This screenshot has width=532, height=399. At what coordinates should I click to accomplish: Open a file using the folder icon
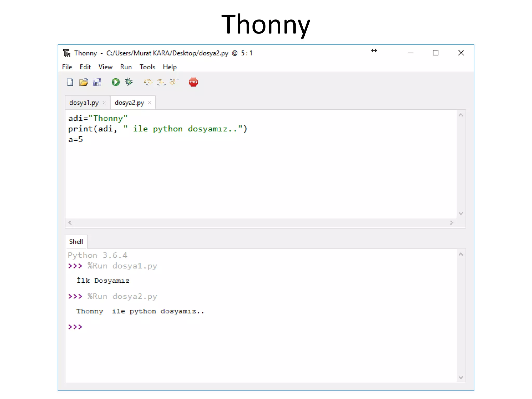(x=84, y=82)
